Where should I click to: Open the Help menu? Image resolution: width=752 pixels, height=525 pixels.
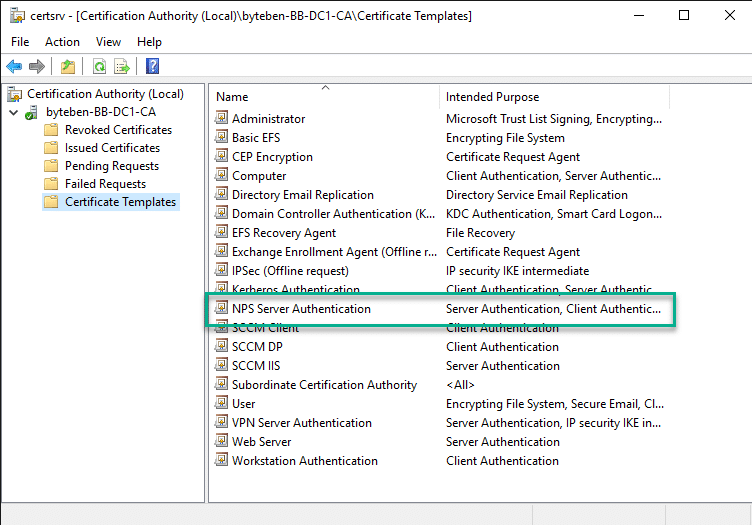[149, 42]
